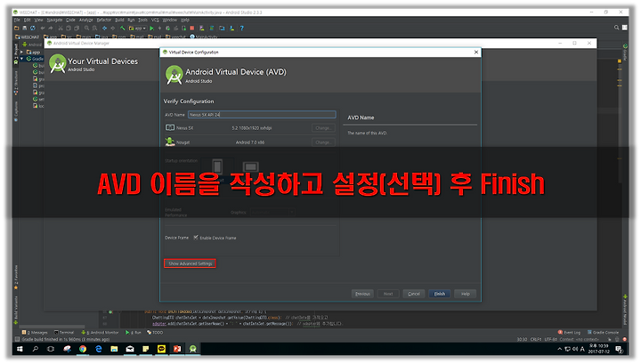Screen dimensions: 641x364
Task: Click Change button for Nexus 5X device
Action: tap(323, 128)
